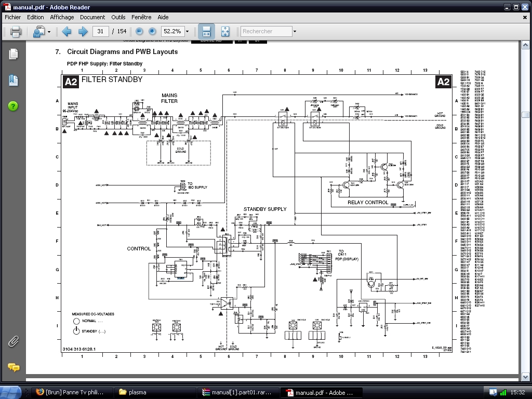Screen dimensions: 532x399
Task: Expand the zoom percentage dropdown arrow
Action: (x=187, y=32)
